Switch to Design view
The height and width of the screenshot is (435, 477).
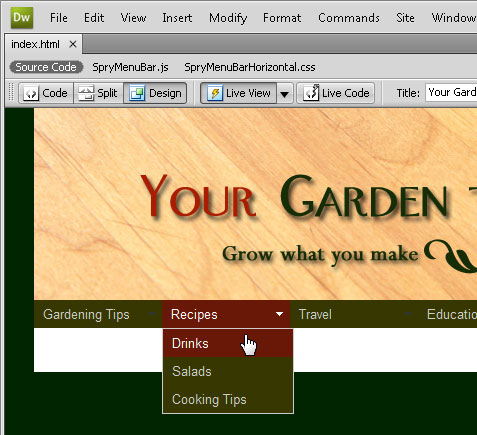[x=155, y=93]
